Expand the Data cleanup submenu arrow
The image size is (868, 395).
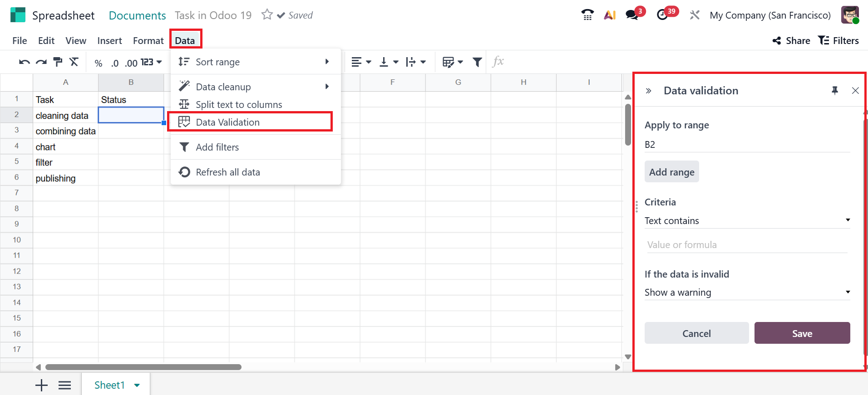[x=327, y=87]
